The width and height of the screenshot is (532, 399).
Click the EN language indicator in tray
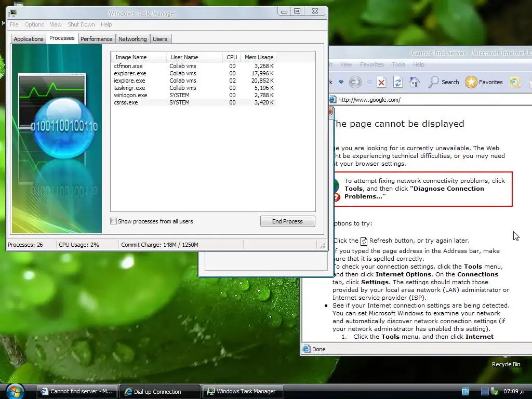pyautogui.click(x=465, y=391)
